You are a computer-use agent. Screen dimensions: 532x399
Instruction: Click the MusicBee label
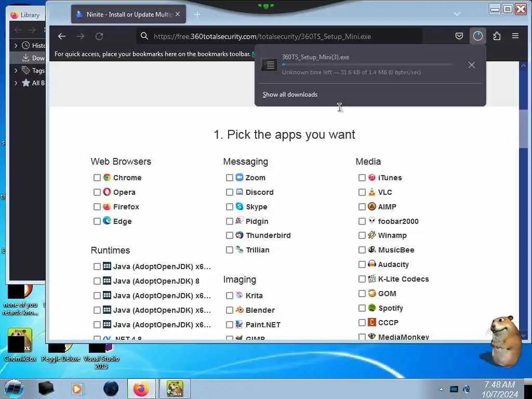click(x=396, y=250)
